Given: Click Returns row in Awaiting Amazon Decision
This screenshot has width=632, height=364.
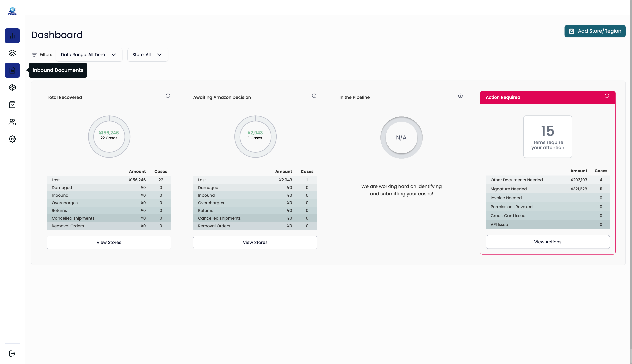Looking at the screenshot, I should pos(255,211).
